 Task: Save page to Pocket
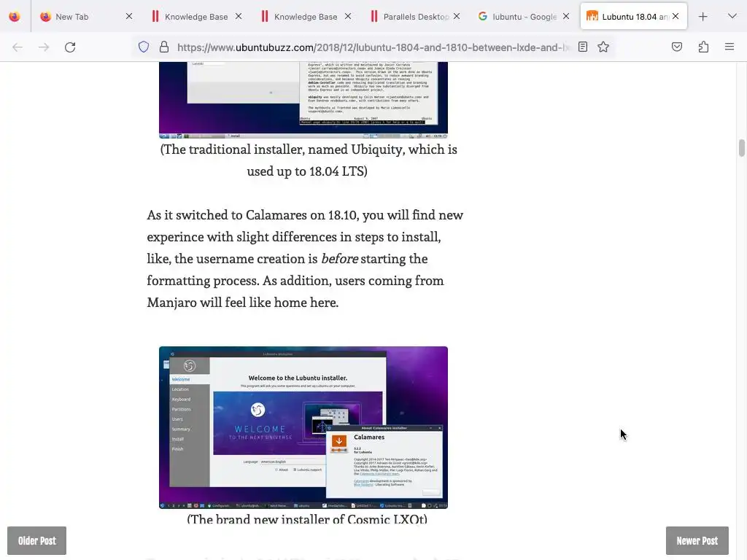(676, 47)
